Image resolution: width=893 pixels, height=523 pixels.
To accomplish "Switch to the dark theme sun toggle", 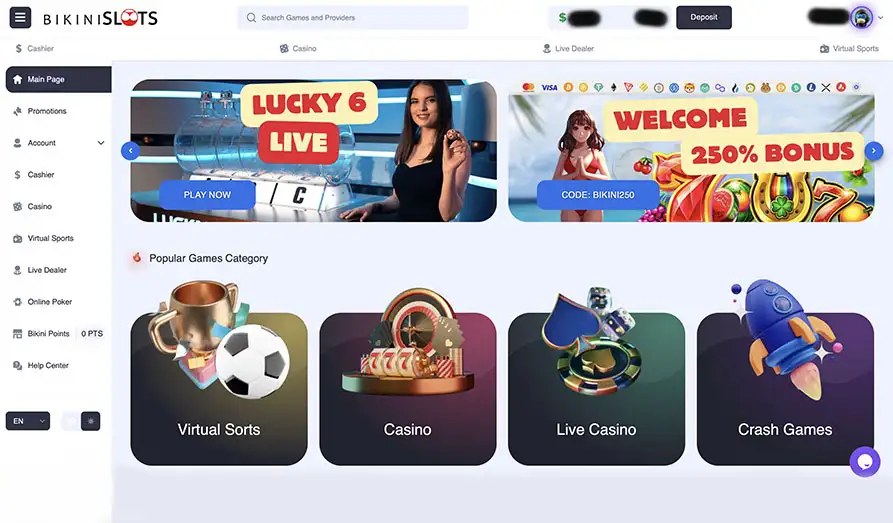I will point(91,421).
